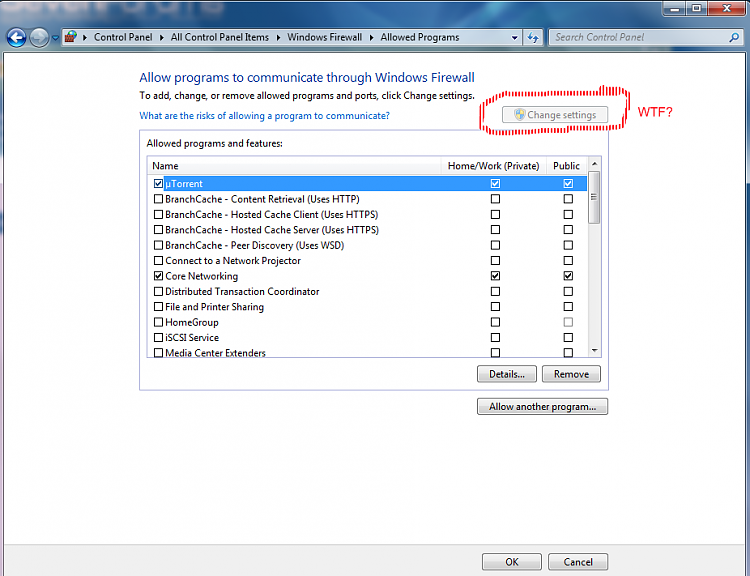Check Connect to a Network Projector checkbox
The height and width of the screenshot is (576, 750).
(x=158, y=261)
